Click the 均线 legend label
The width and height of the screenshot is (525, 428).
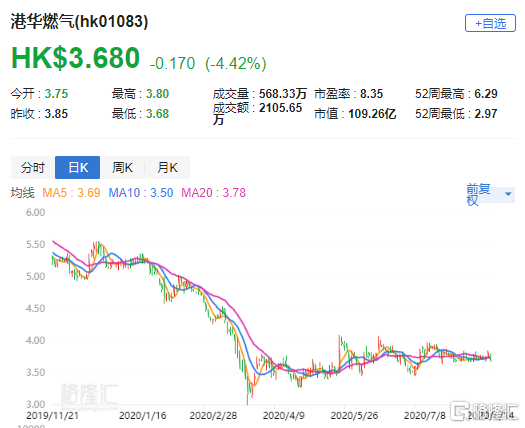[x=22, y=193]
